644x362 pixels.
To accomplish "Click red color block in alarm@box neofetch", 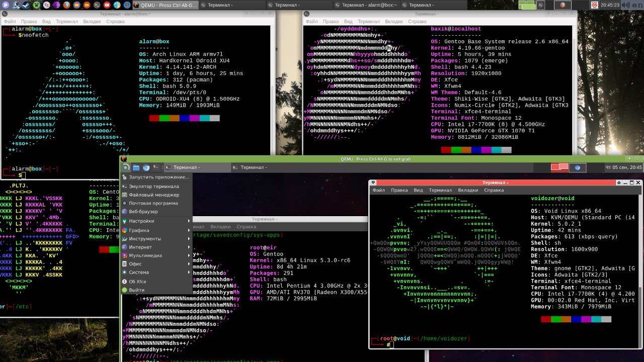I will tap(154, 118).
